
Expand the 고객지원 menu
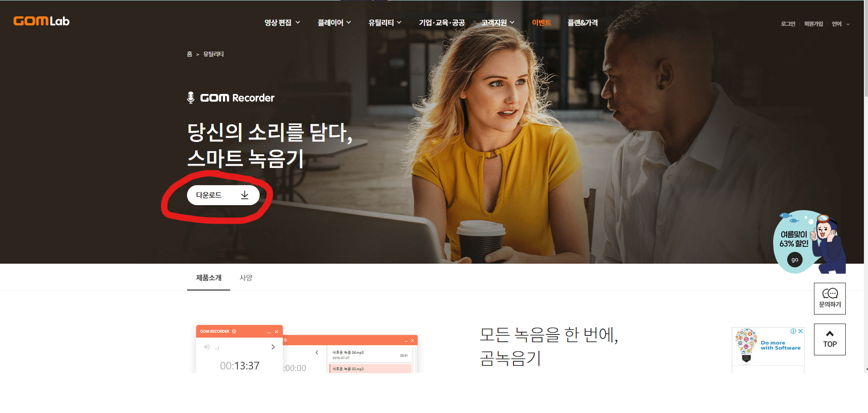click(x=498, y=22)
